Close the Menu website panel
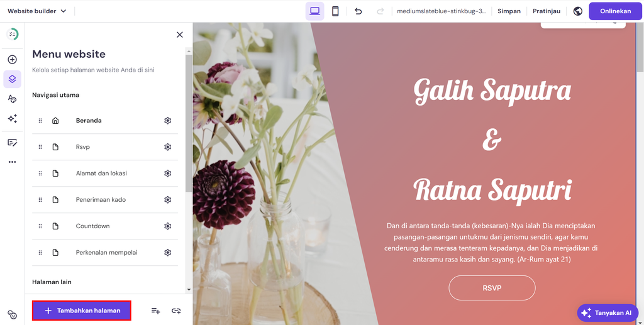This screenshot has height=325, width=644. point(179,35)
